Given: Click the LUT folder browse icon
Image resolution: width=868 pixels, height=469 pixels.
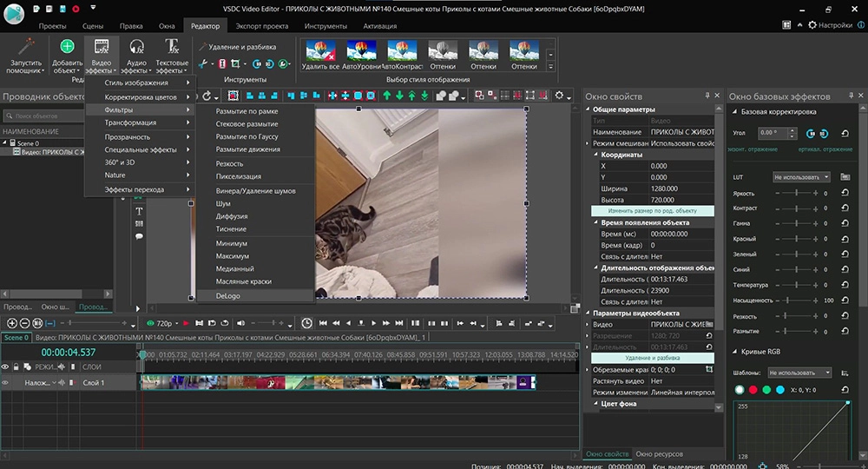Looking at the screenshot, I should click(x=845, y=176).
